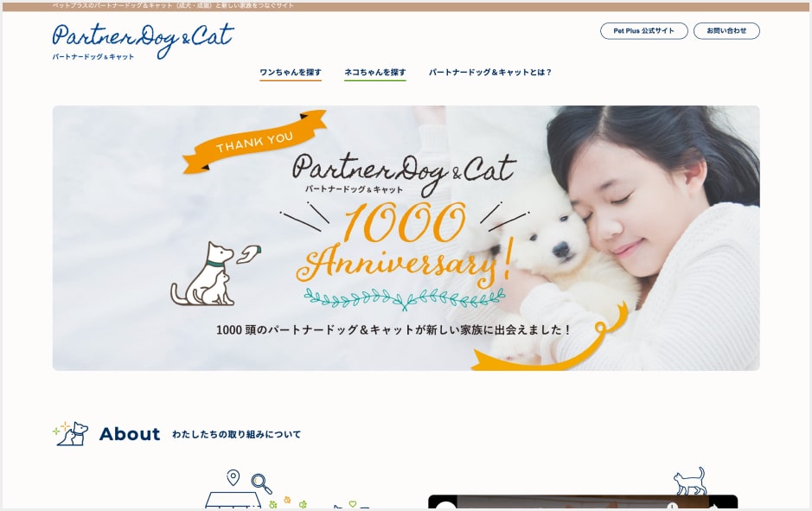
Task: Click the 1000 Anniversary hero banner text
Action: [405, 243]
